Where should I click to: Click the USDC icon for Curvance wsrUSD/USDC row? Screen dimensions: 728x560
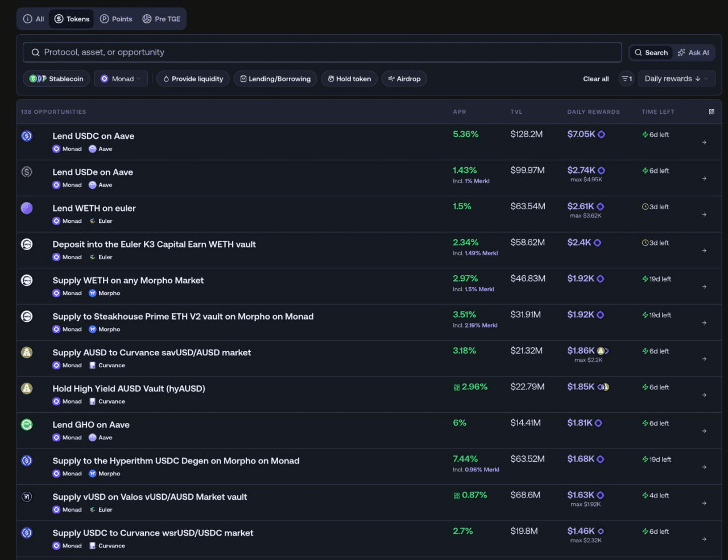click(x=27, y=533)
